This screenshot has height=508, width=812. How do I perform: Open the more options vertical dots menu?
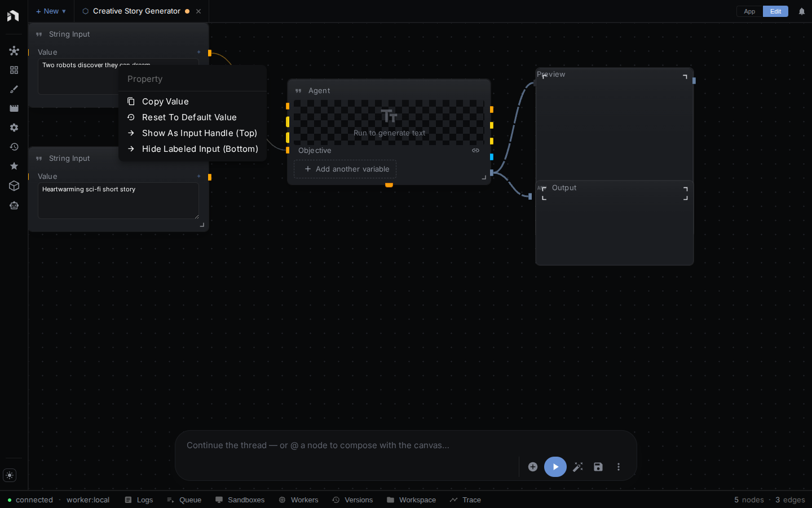[x=619, y=467]
